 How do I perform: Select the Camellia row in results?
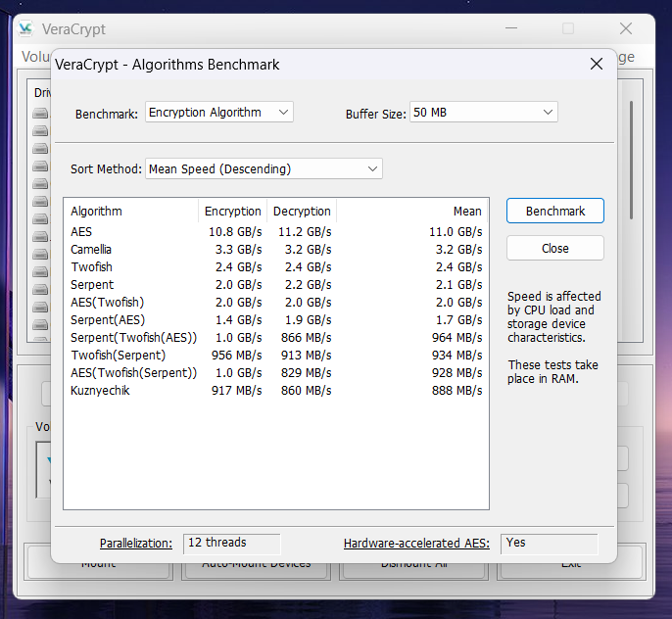[276, 250]
